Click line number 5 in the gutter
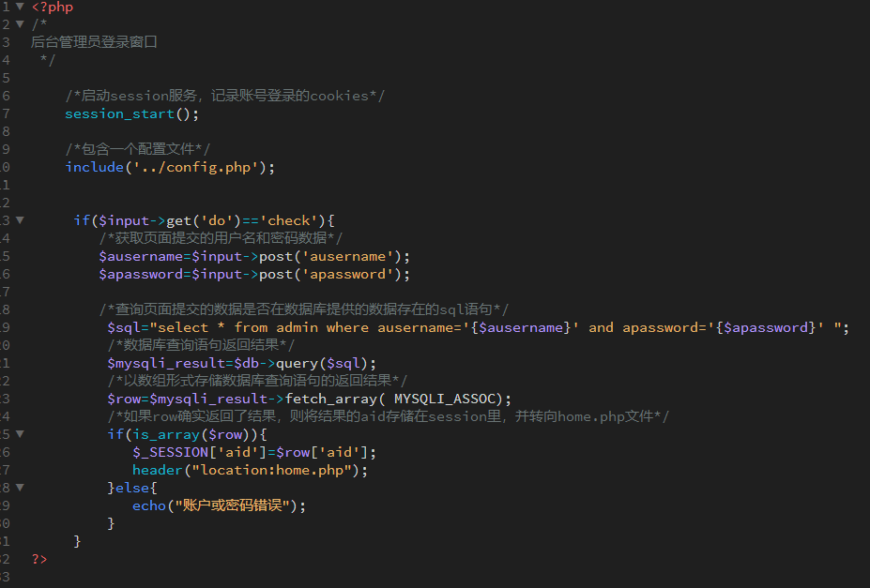The width and height of the screenshot is (870, 588). 6,78
